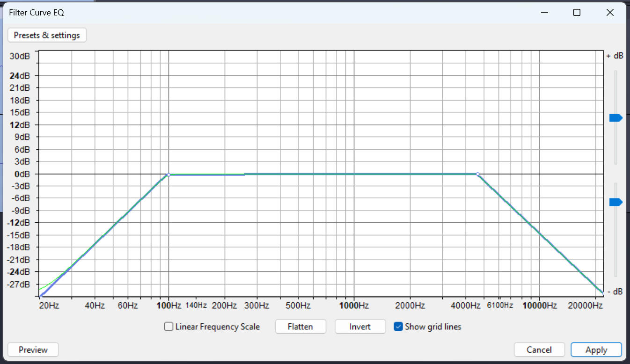630x364 pixels.
Task: Select the curve control point at 100Hz
Action: 168,175
